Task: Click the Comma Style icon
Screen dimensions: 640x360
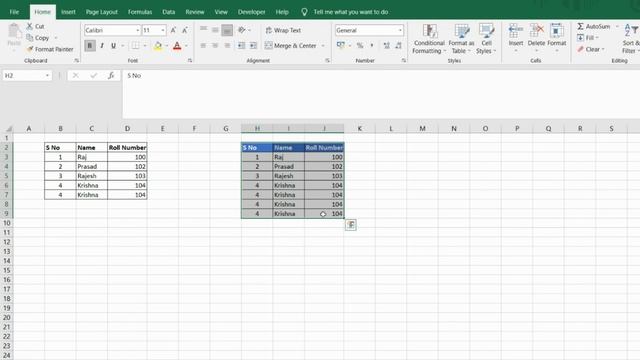Action: [372, 45]
